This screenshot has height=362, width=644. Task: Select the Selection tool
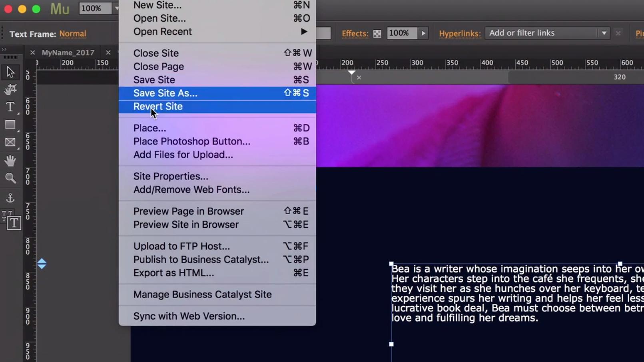(11, 72)
